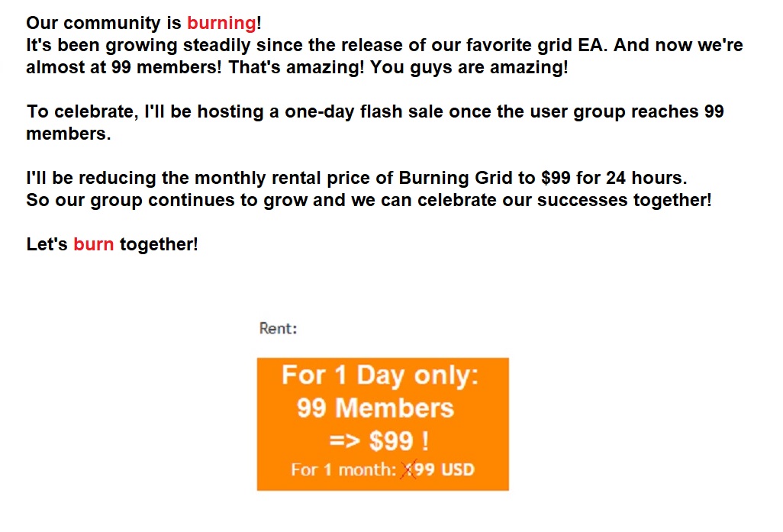This screenshot has height=532, width=783.
Task: Click the "=> $99 !" price line
Action: [379, 441]
